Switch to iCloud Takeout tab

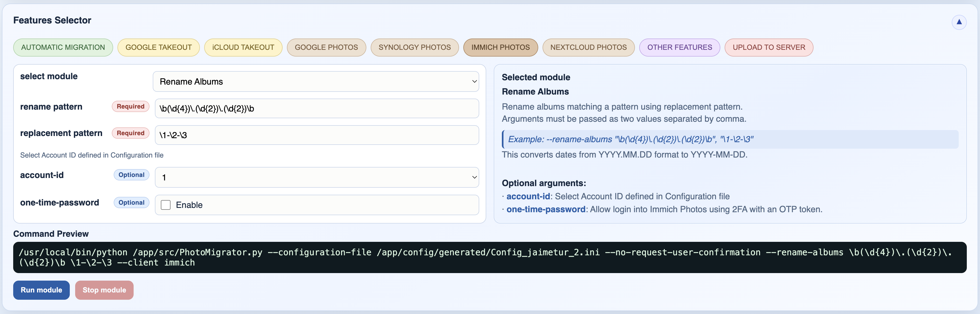click(243, 47)
